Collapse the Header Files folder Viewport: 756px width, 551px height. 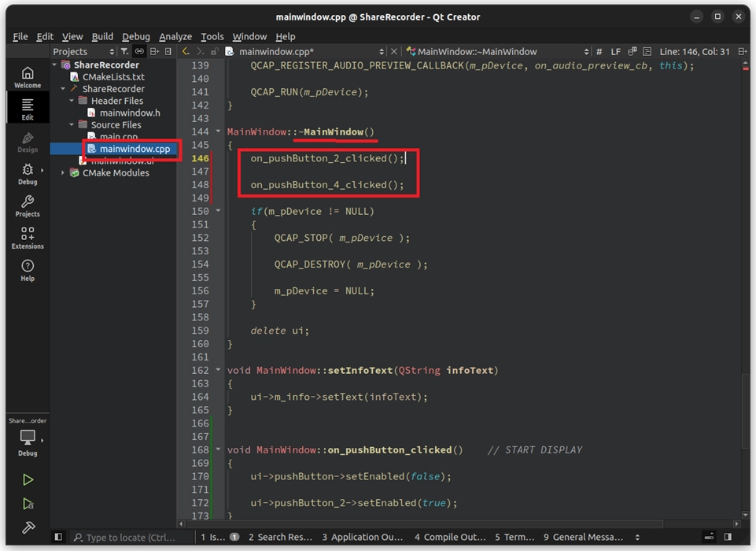tap(72, 101)
